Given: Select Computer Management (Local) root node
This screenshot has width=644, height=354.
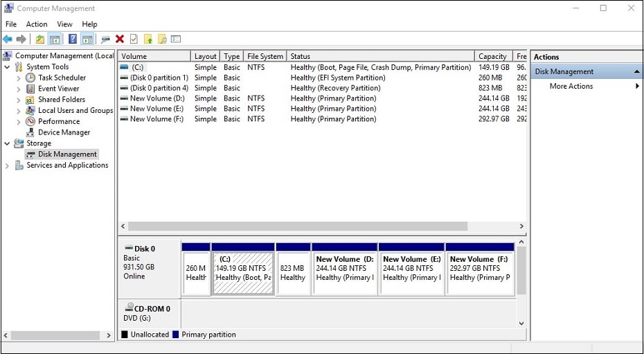Looking at the screenshot, I should coord(58,56).
